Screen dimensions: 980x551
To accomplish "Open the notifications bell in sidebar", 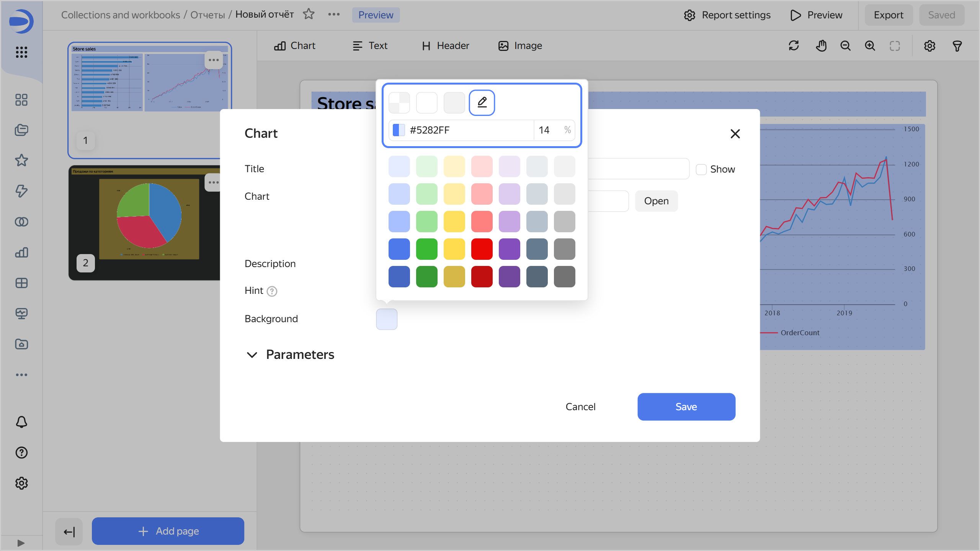I will pos(21,422).
